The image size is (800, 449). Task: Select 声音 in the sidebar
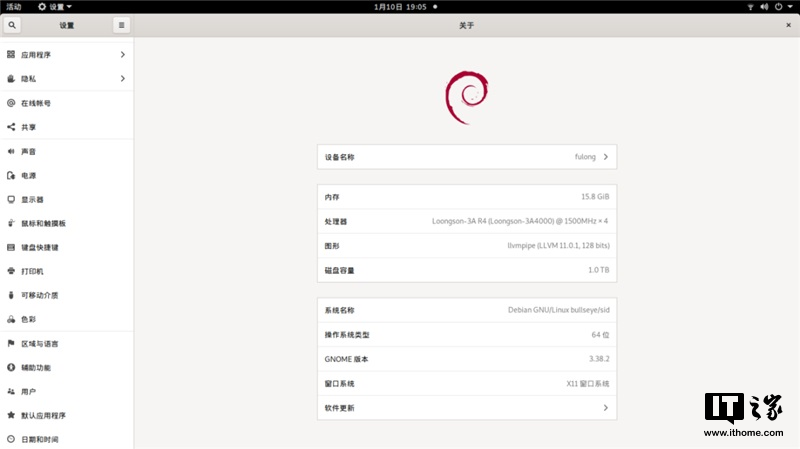(67, 152)
